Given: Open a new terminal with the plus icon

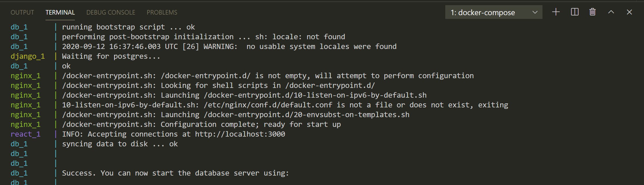Looking at the screenshot, I should [x=556, y=12].
